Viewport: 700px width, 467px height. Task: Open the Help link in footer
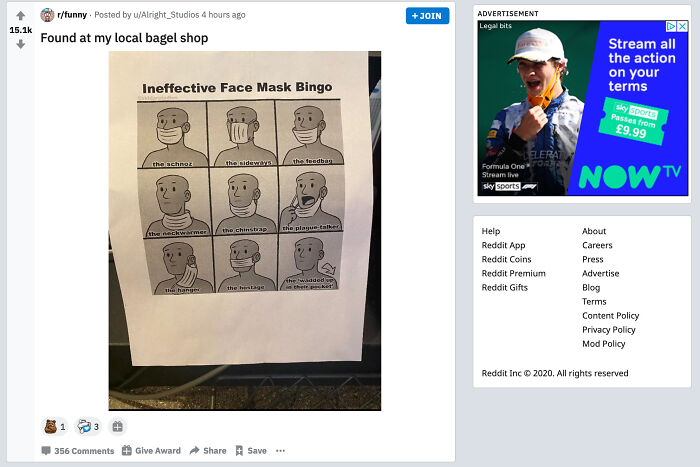491,231
